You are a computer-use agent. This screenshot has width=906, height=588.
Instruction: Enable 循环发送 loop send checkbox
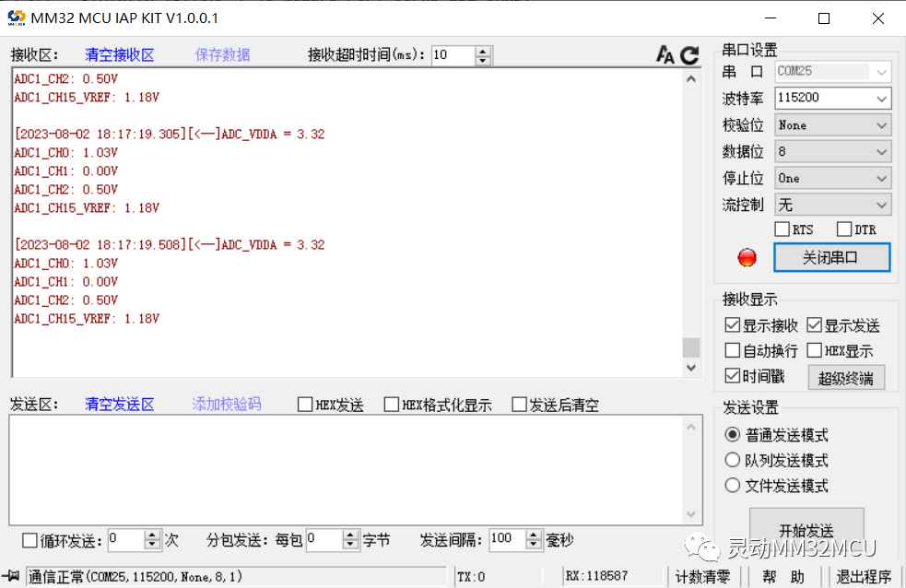point(29,541)
